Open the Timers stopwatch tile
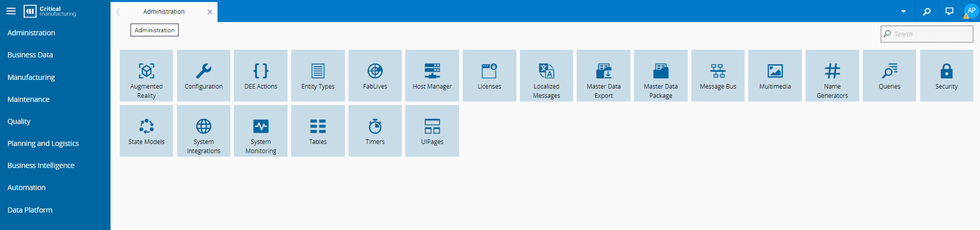Screen dimensions: 980x230 [x=375, y=131]
